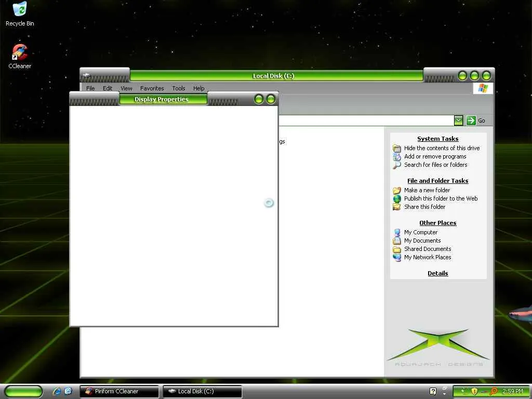
Task: Click Publish this folder to the Web
Action: pos(441,198)
